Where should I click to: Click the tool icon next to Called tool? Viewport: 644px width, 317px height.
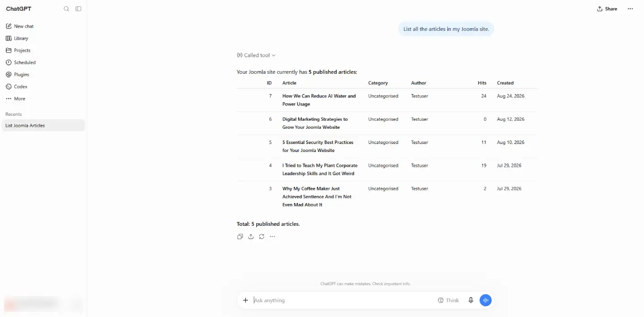[240, 55]
